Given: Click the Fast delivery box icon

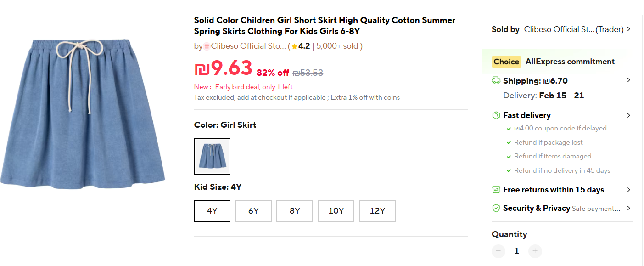Looking at the screenshot, I should click(x=496, y=115).
